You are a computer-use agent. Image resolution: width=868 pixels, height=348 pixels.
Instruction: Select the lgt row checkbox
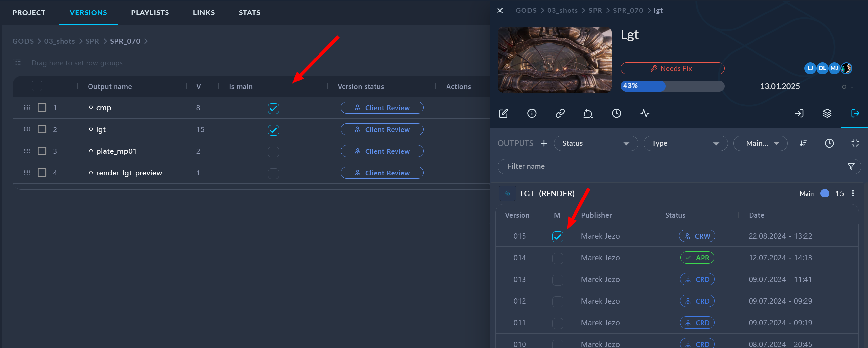42,129
